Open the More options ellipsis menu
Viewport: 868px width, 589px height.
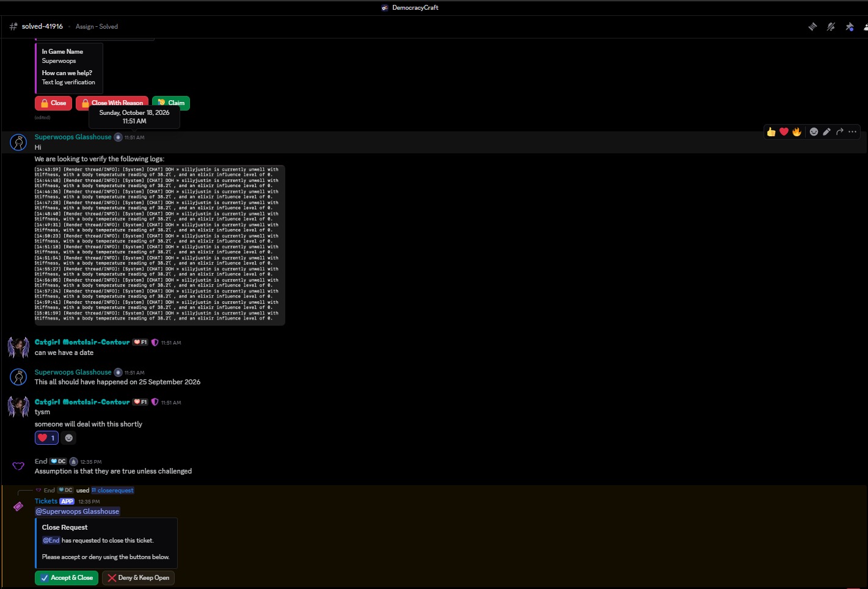click(x=853, y=131)
